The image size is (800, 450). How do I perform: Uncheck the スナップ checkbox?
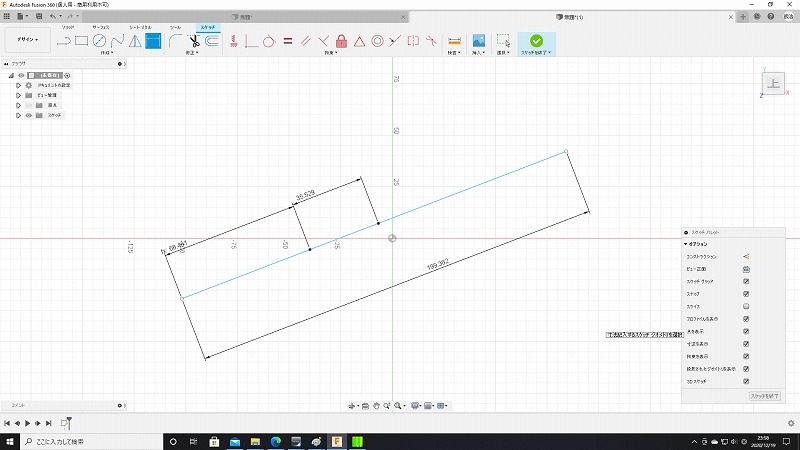click(x=746, y=294)
